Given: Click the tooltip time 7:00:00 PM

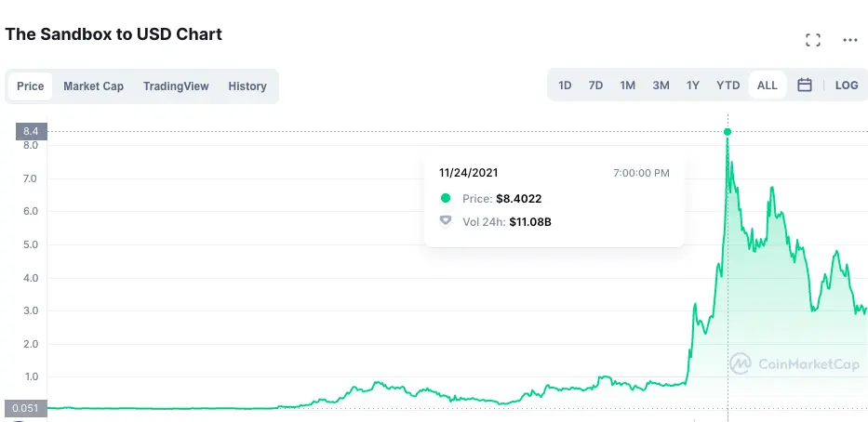Looking at the screenshot, I should click(641, 173).
